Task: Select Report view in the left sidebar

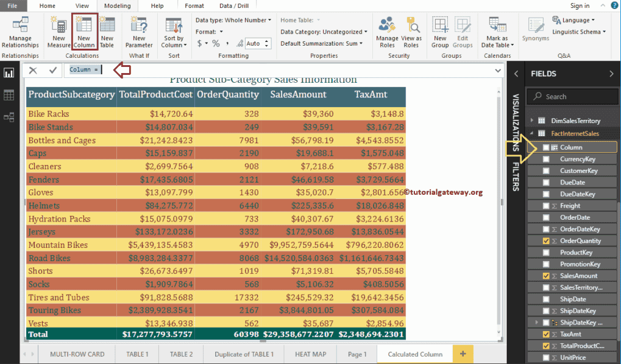Action: click(9, 72)
